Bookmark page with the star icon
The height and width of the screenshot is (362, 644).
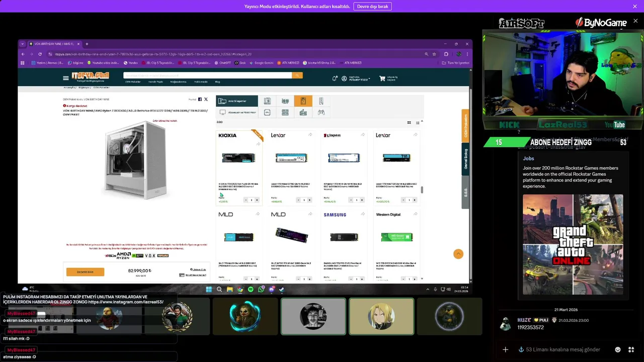[x=434, y=54]
